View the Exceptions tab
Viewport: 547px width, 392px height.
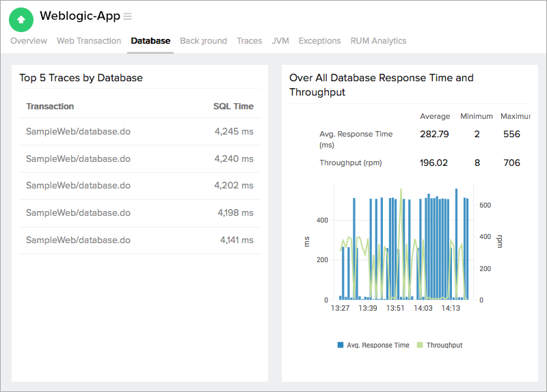[319, 41]
